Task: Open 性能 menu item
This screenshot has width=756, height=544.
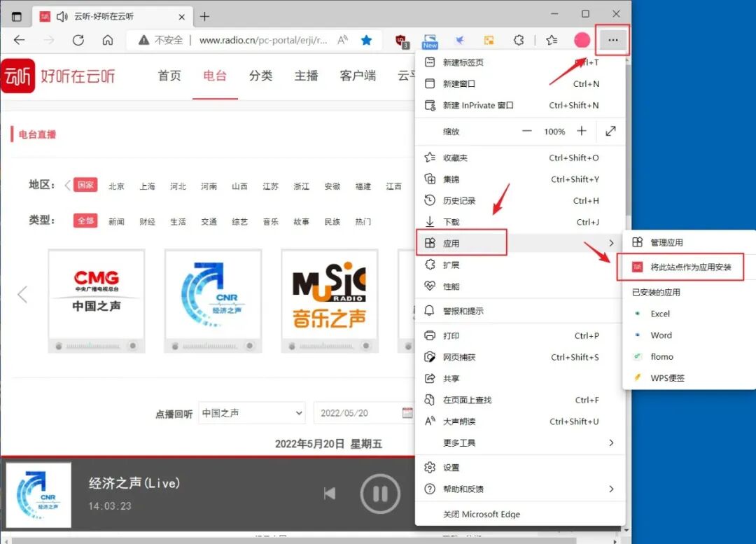Action: point(519,286)
